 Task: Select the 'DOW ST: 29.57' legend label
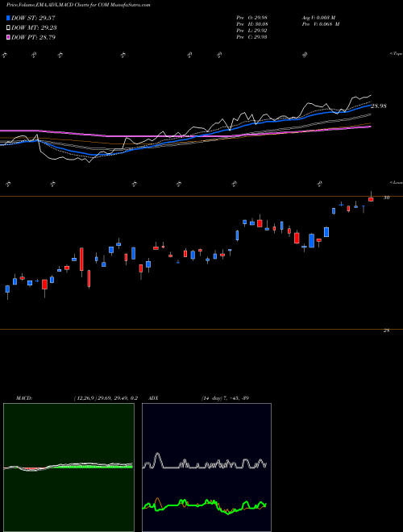coord(33,18)
